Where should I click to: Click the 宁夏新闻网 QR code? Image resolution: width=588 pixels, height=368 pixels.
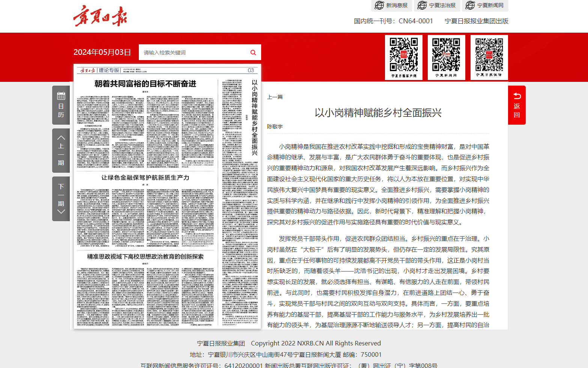[x=446, y=57]
